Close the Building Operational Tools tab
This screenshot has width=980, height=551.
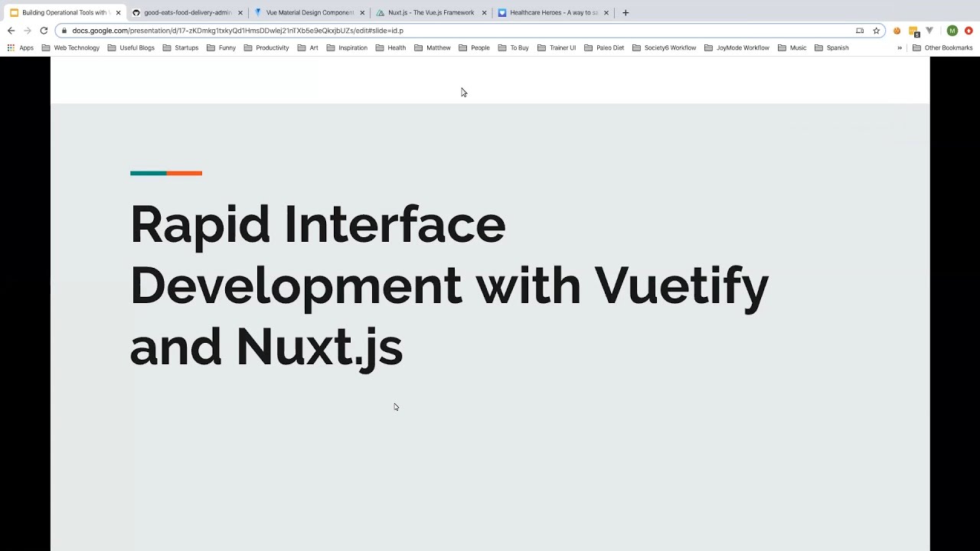118,13
